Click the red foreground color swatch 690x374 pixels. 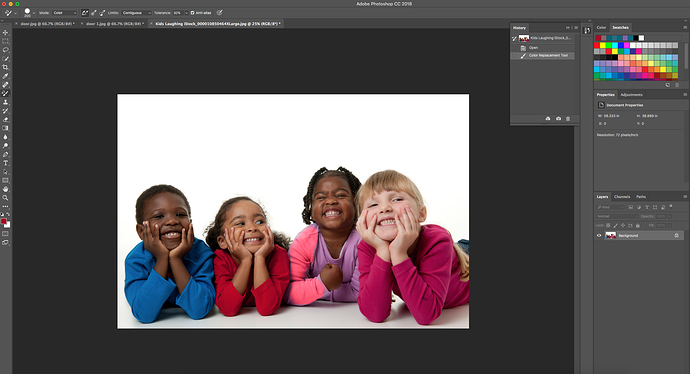point(4,221)
